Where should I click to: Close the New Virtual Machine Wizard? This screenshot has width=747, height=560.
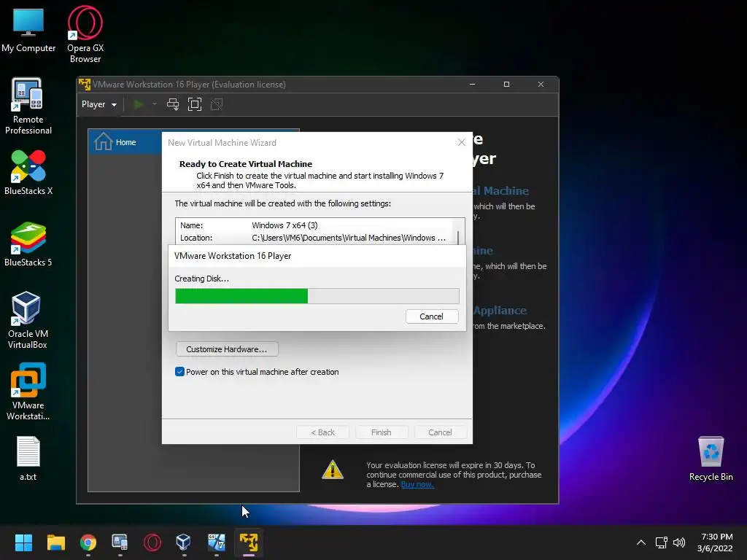[461, 142]
